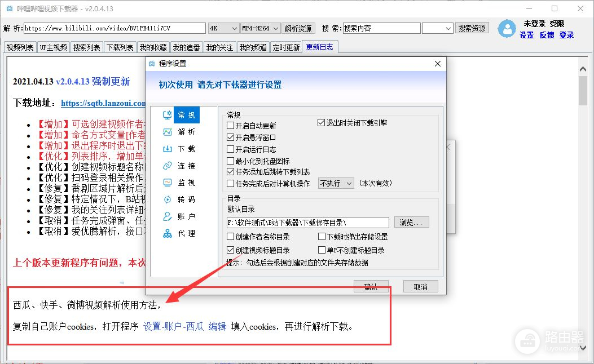594x364 pixels.
Task: Switch to UP主视频 tab
Action: click(54, 47)
